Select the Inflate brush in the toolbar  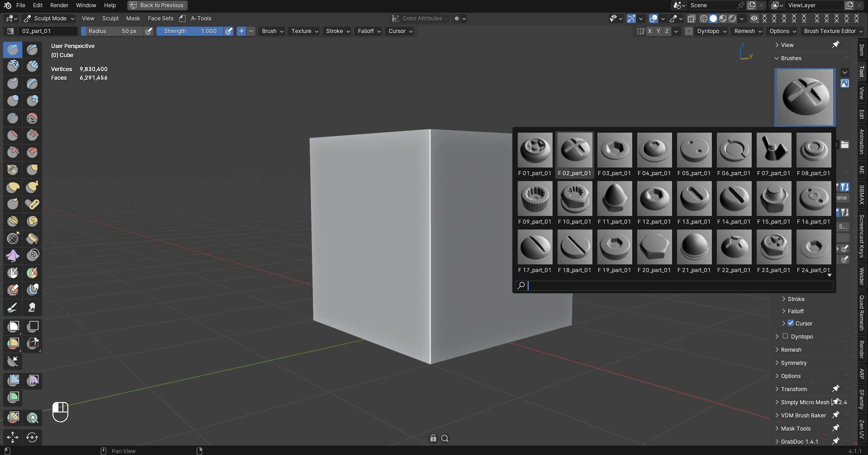click(x=12, y=101)
